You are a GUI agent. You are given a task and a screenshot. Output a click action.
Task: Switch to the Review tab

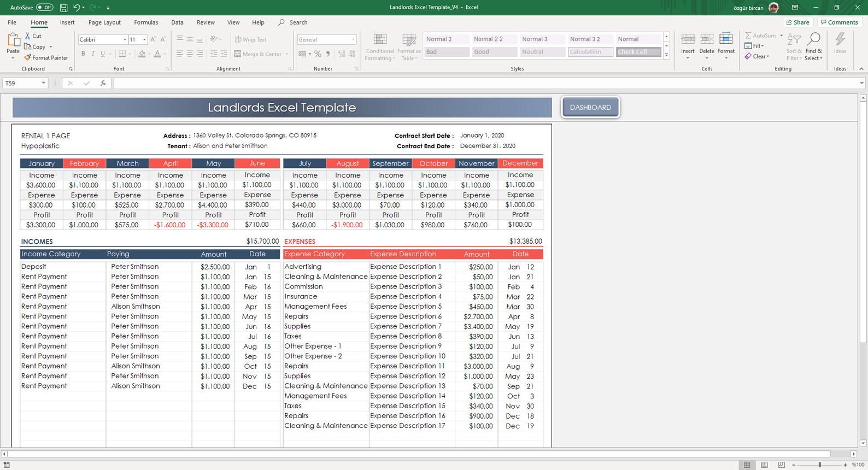206,22
